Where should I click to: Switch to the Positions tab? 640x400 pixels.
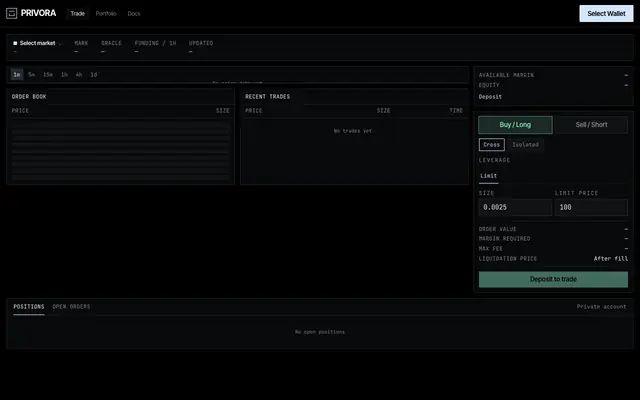coord(29,307)
